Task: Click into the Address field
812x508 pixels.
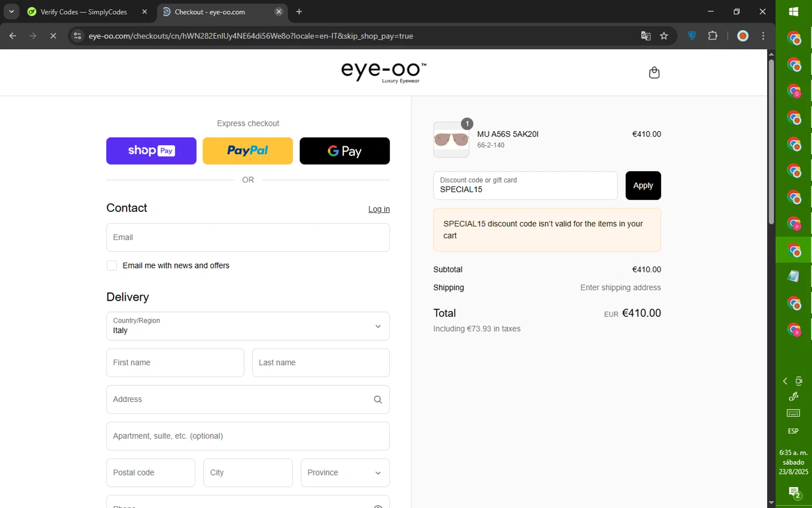Action: [248, 400]
